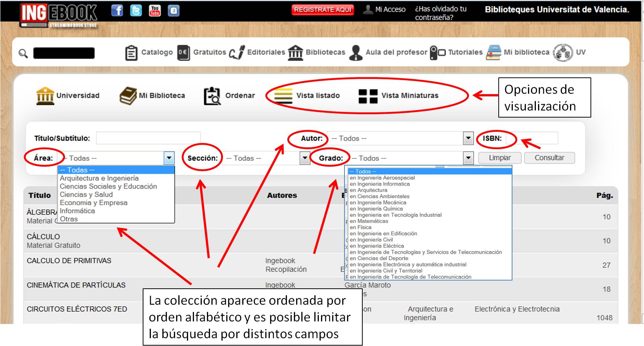
Task: Open the Bibliotecas building icon
Action: click(295, 52)
